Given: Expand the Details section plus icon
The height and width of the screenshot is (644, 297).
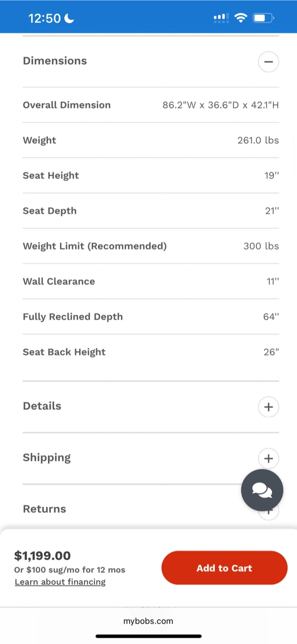Looking at the screenshot, I should coord(268,407).
